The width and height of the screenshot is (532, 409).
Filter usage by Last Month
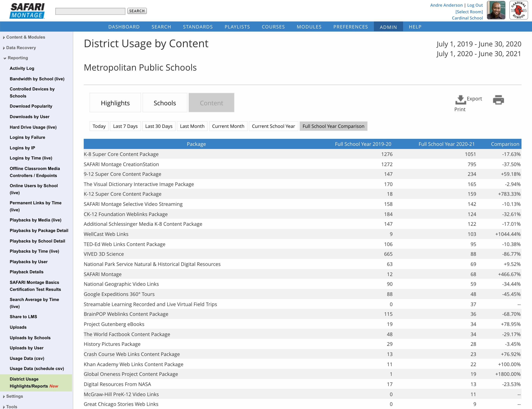click(x=192, y=126)
